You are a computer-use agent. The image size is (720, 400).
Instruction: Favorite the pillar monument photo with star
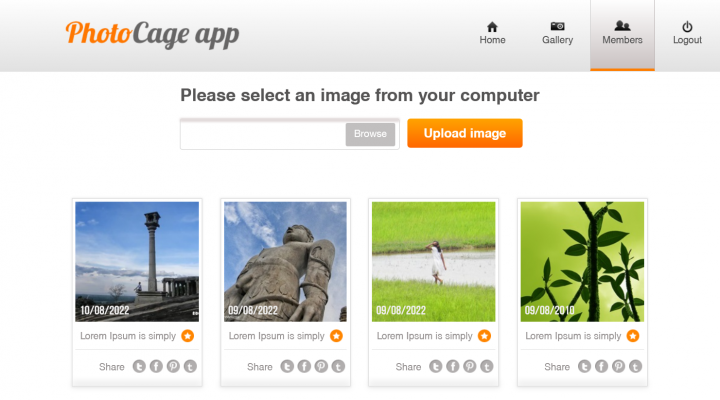pos(187,336)
